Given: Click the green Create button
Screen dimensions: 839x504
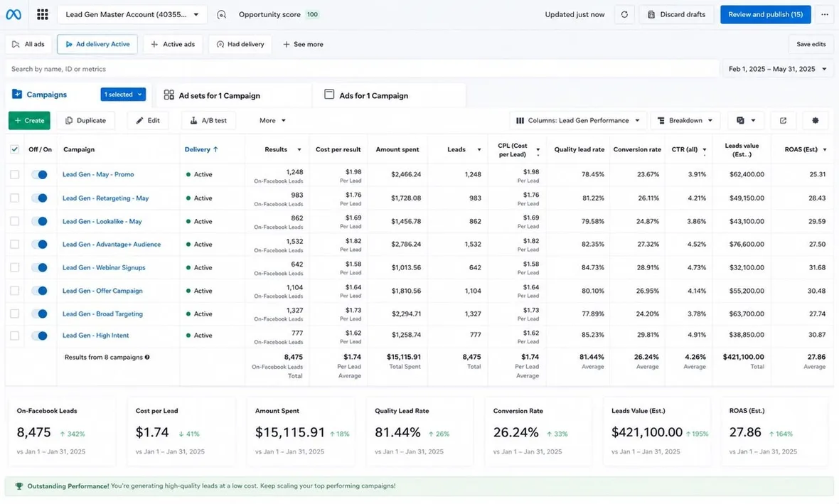Looking at the screenshot, I should coord(29,120).
